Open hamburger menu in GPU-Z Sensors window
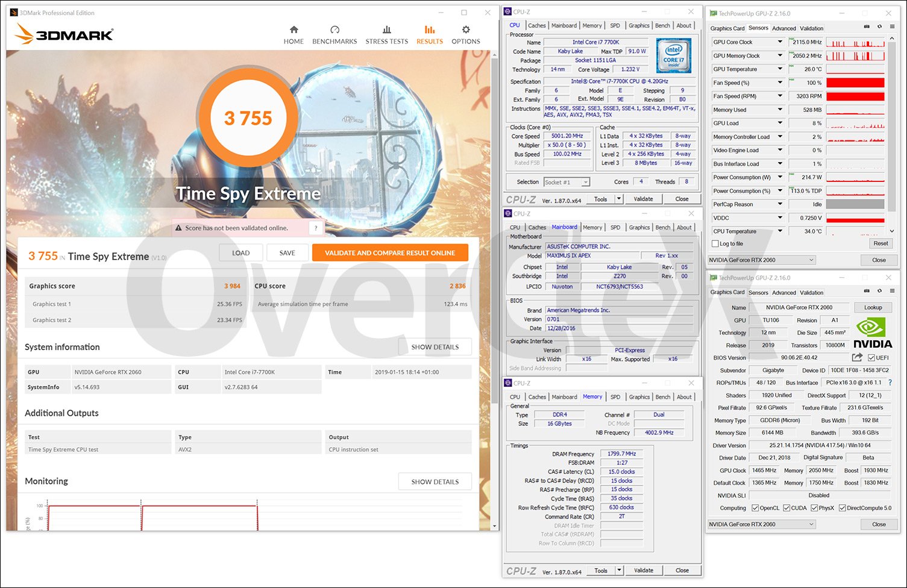This screenshot has height=588, width=907. [x=892, y=27]
